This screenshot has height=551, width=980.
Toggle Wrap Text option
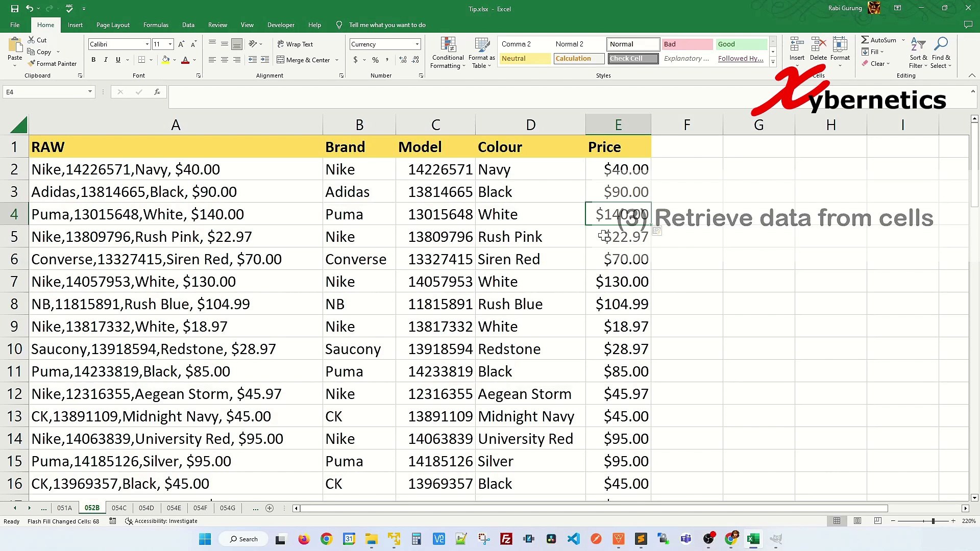295,44
